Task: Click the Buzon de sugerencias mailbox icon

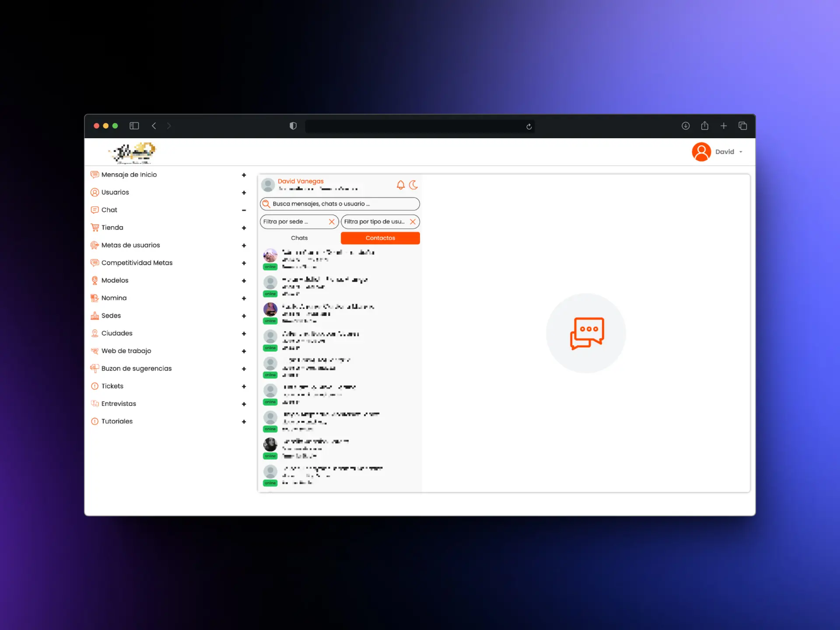Action: point(94,368)
